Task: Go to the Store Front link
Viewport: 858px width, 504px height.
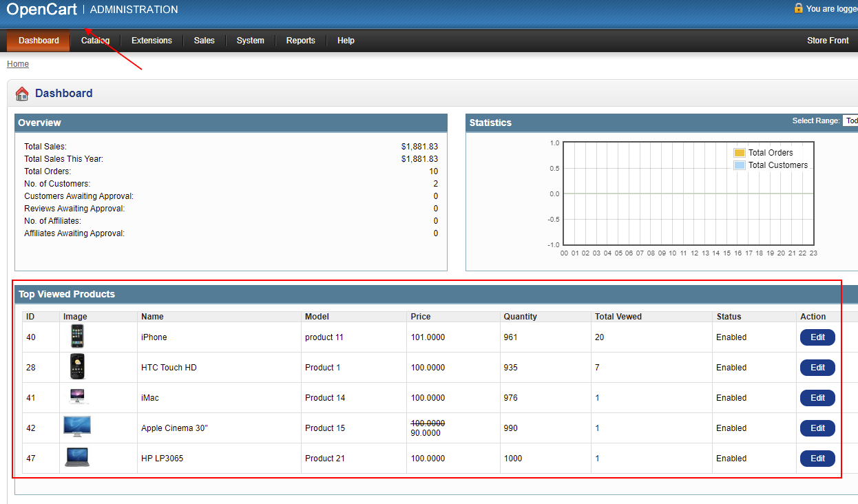Action: [x=828, y=41]
